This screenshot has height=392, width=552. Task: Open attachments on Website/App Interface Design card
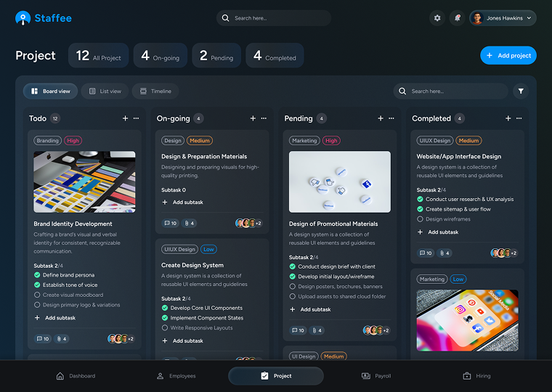(x=445, y=253)
